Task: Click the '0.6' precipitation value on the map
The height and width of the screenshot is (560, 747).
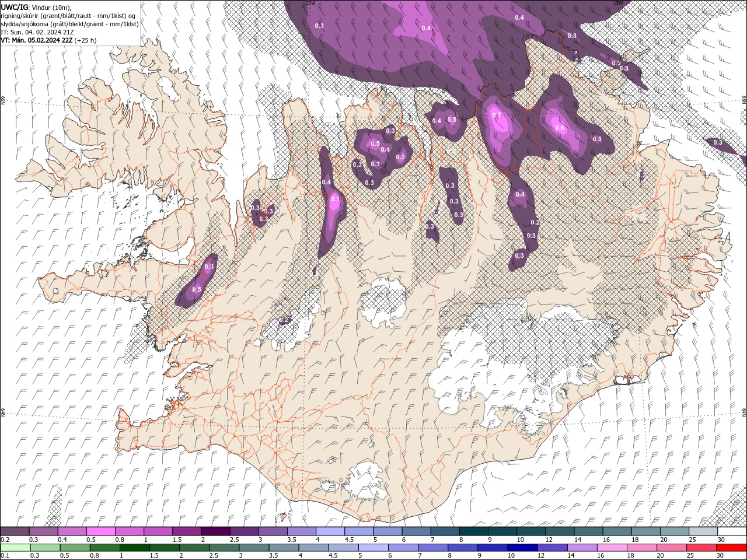Action: coord(560,128)
